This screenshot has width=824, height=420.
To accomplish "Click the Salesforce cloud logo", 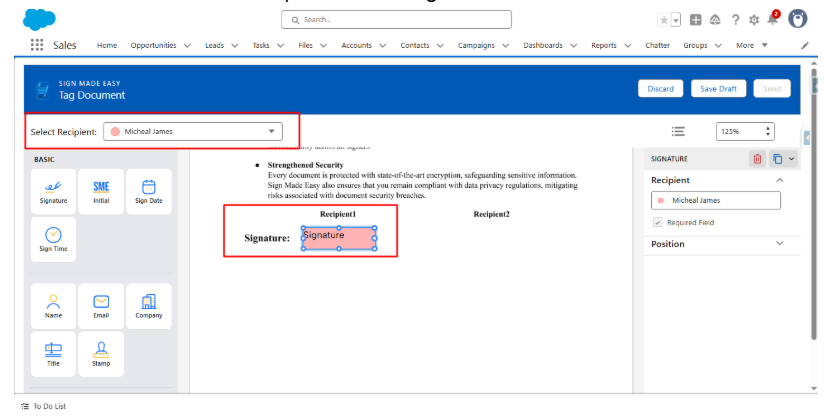I will pyautogui.click(x=39, y=20).
